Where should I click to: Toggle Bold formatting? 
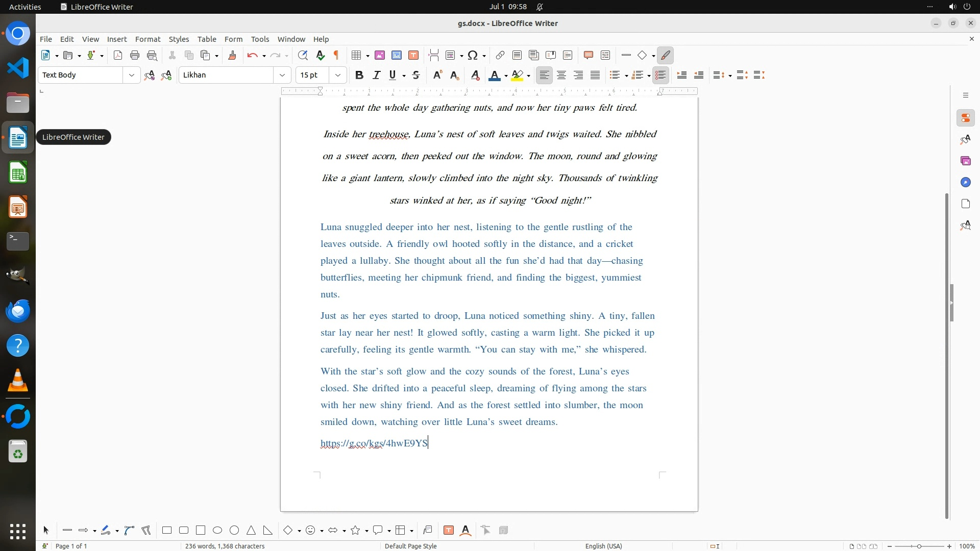click(359, 76)
